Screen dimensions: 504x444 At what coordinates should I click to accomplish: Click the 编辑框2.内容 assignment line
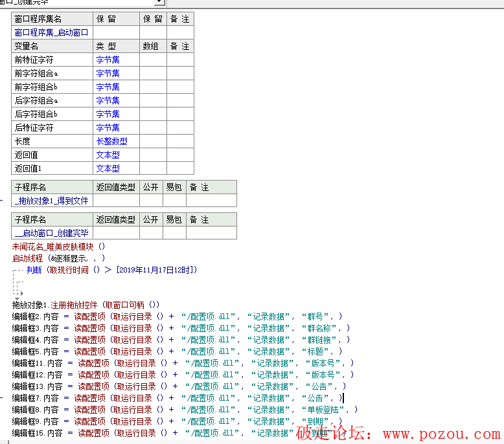click(x=175, y=316)
